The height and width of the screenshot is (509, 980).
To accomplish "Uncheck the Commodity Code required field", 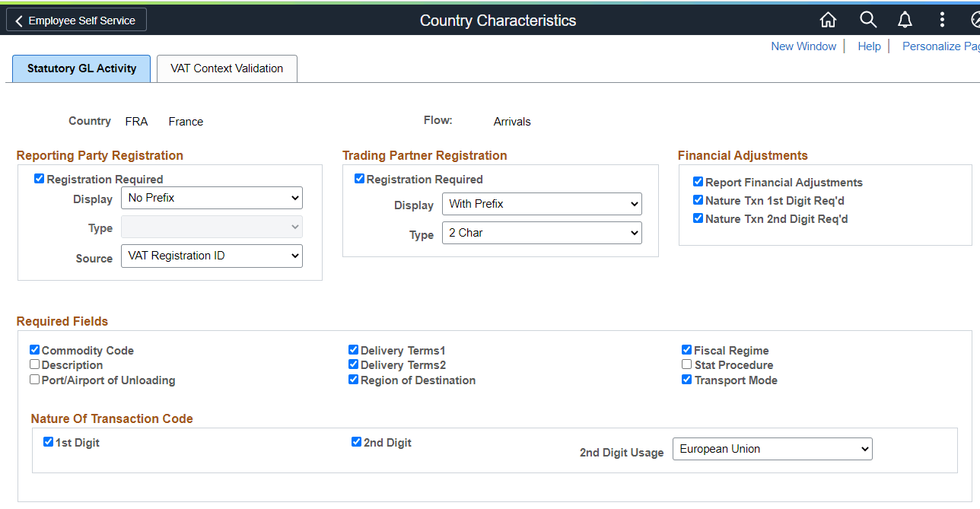I will pyautogui.click(x=34, y=349).
